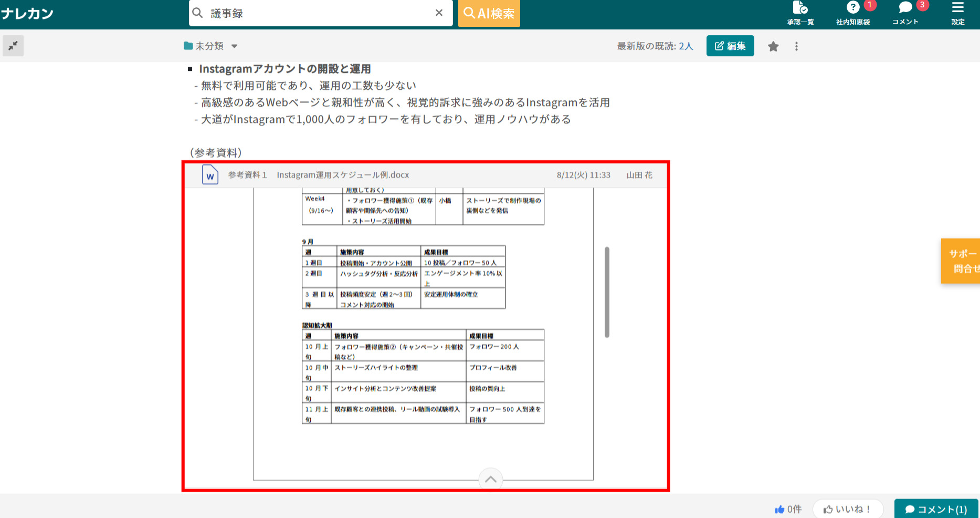This screenshot has width=980, height=518.
Task: Collapse the attachment preview with the chevron
Action: click(490, 479)
